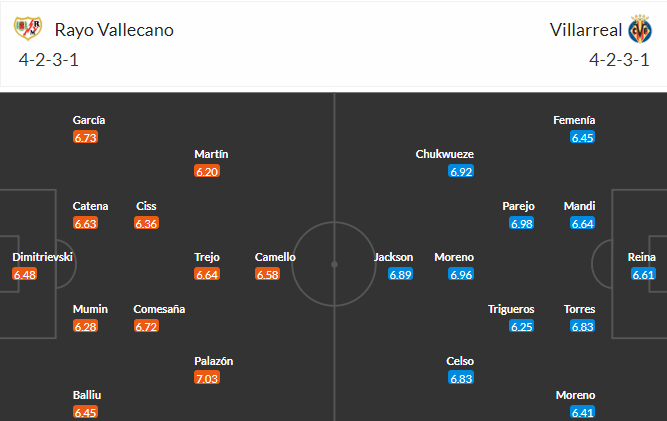Screen dimensions: 667x421
Task: Click player Jackson's name
Action: click(x=393, y=257)
